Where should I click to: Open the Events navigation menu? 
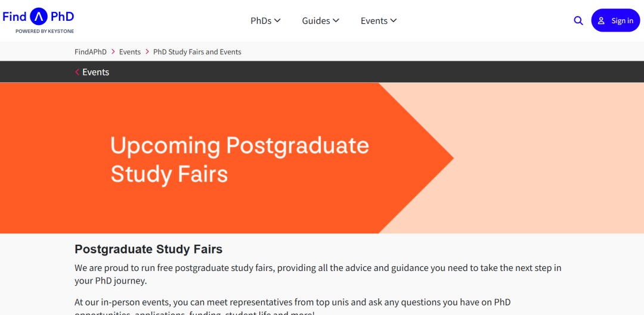coord(374,21)
